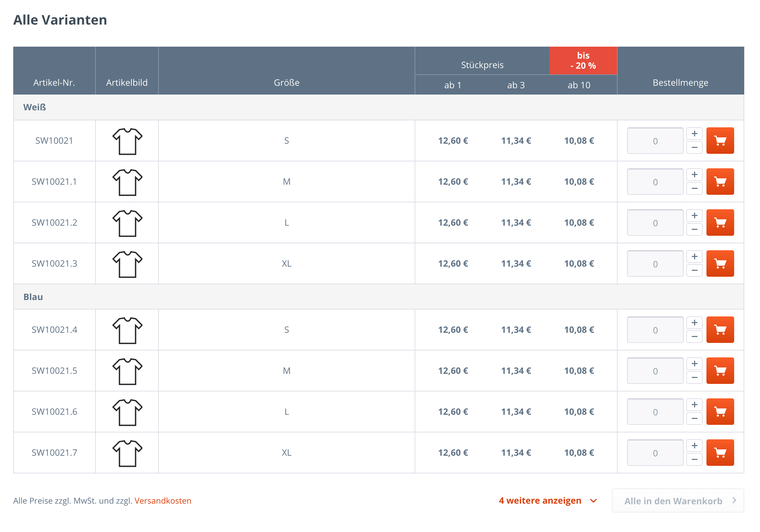Focus quantity field for SW10021.7
760x532 pixels.
[x=655, y=453]
